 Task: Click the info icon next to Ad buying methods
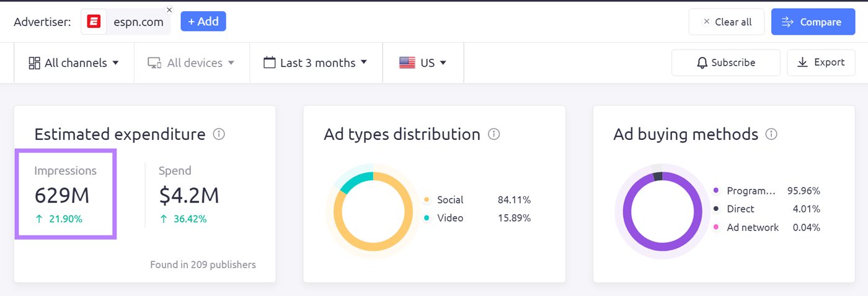point(771,134)
